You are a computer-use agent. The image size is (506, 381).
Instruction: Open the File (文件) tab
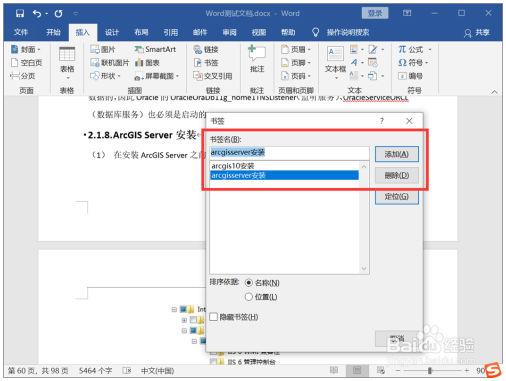(21, 32)
